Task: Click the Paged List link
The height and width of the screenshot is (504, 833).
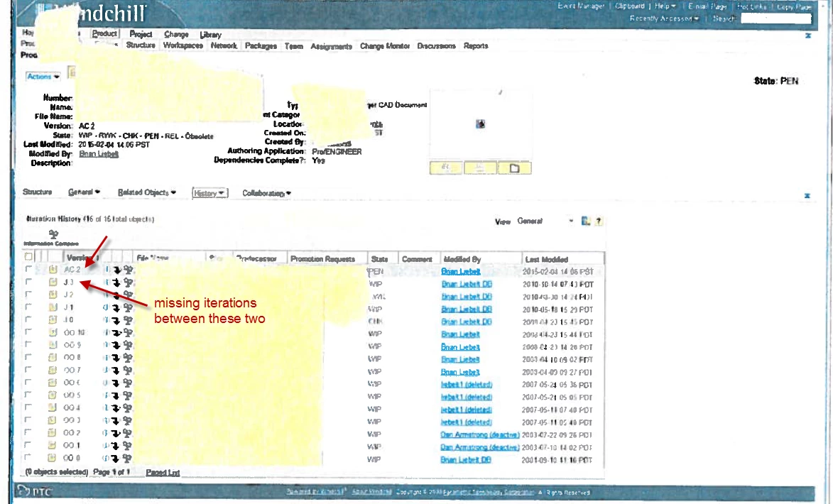Action: (x=163, y=473)
